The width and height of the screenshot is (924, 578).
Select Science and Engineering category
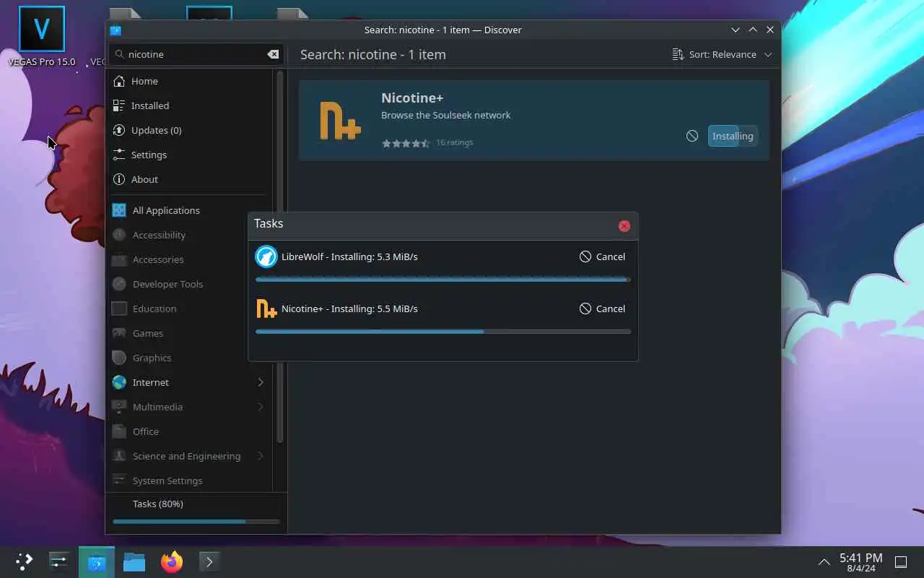(x=189, y=456)
